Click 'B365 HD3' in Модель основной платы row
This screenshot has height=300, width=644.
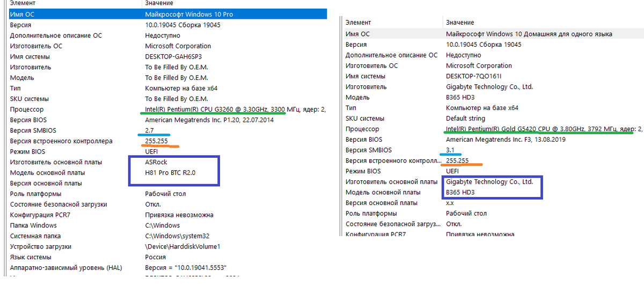coord(460,192)
